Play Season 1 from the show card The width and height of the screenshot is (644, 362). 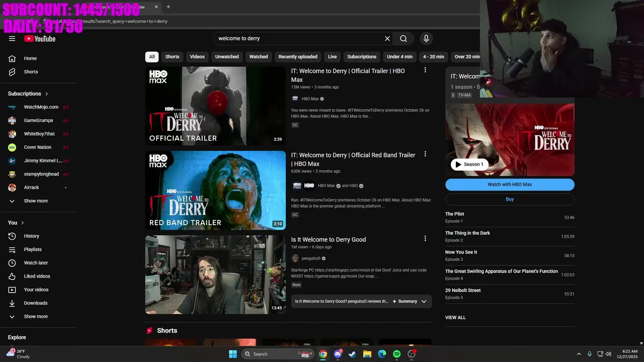tap(469, 164)
